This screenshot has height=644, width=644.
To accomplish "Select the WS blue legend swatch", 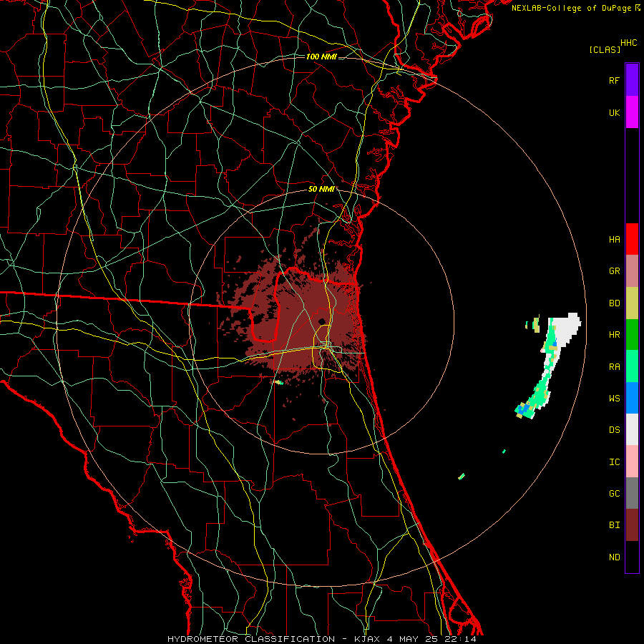I will point(632,398).
